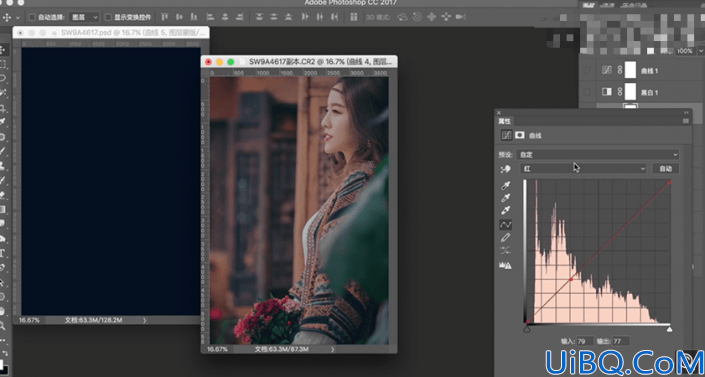705x377 pixels.
Task: Switch to mask view icon in 属性
Action: coord(520,135)
